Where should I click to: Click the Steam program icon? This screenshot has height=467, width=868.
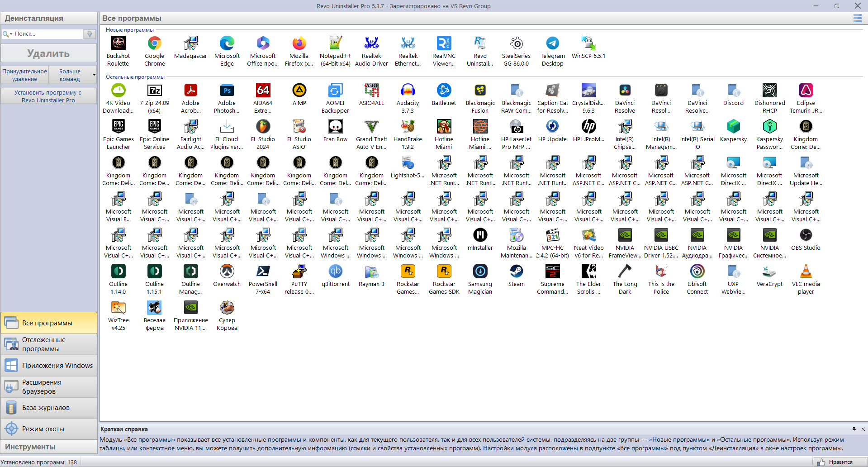(x=516, y=272)
